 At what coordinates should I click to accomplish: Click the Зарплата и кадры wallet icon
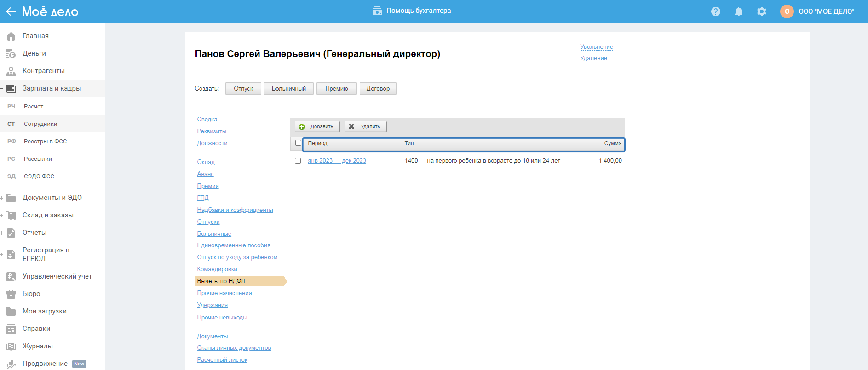[11, 89]
